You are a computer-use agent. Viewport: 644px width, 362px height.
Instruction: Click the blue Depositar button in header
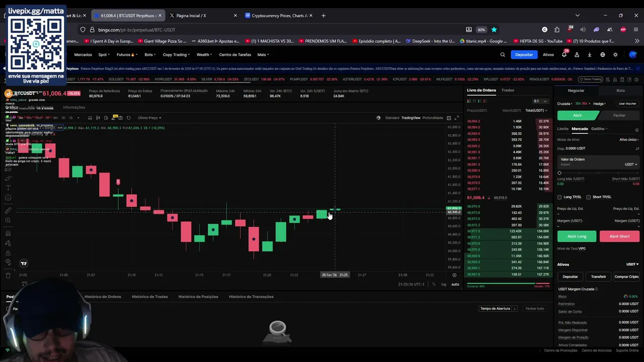(x=524, y=55)
